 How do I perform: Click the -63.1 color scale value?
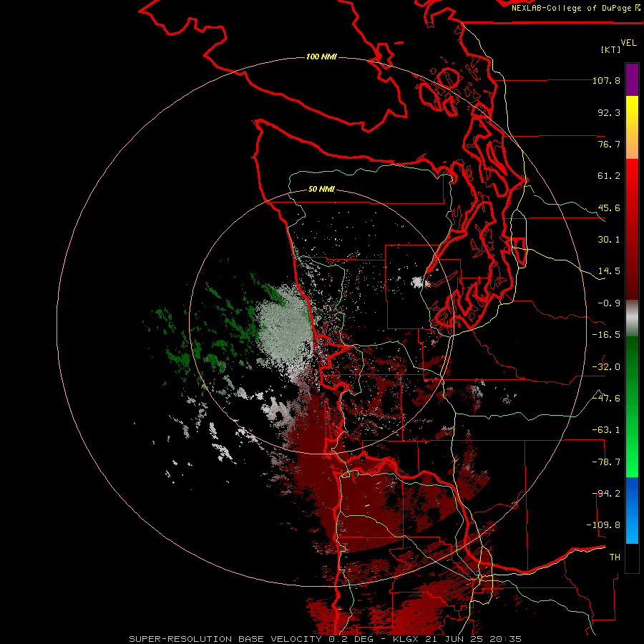[x=606, y=430]
